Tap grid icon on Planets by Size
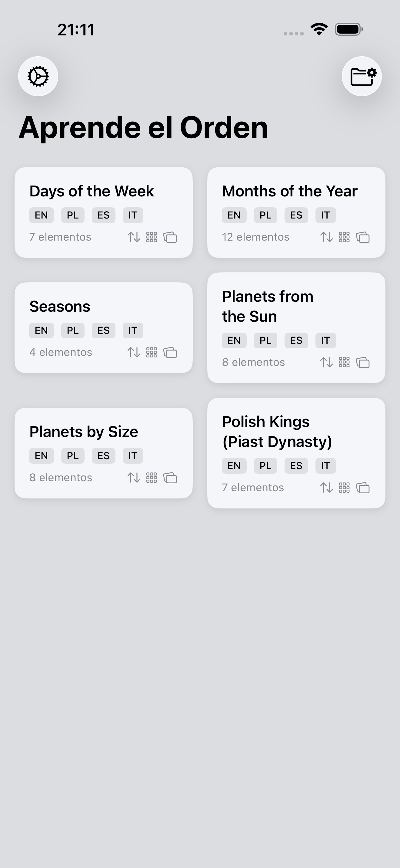This screenshot has height=868, width=400. pyautogui.click(x=152, y=478)
